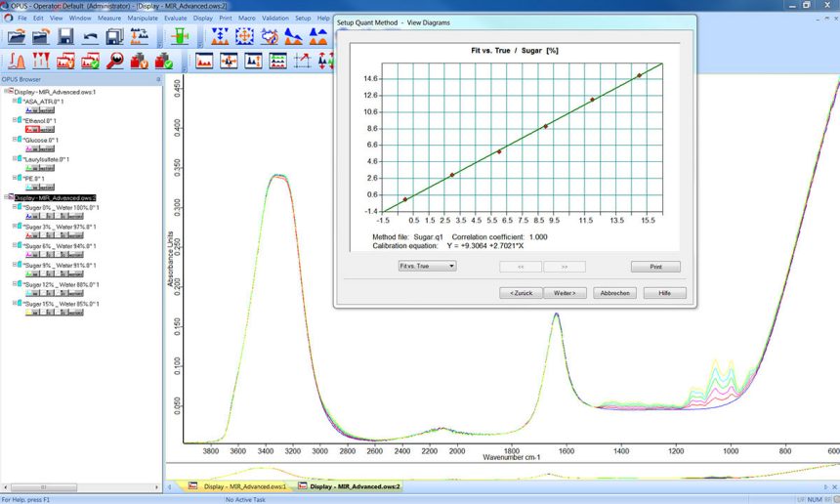Collapse the Sugar 0% _ Water 100% entry
Viewport: 840px width, 504px height.
pyautogui.click(x=15, y=207)
